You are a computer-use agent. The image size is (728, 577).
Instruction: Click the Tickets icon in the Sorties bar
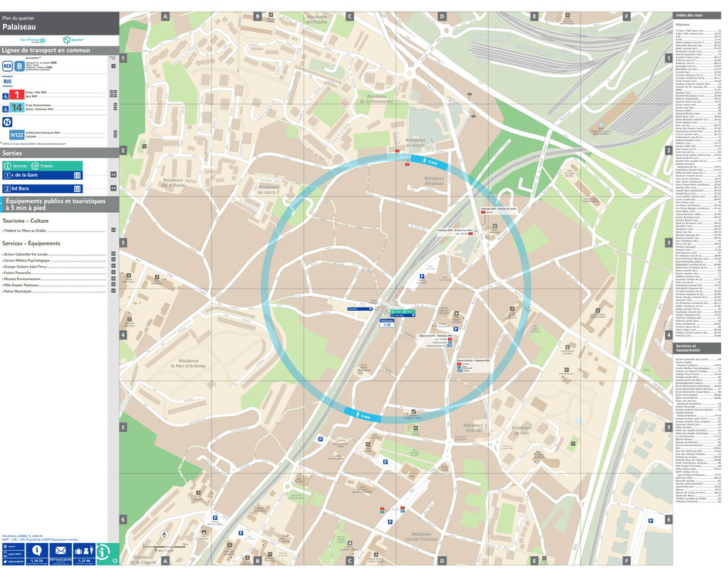pyautogui.click(x=35, y=165)
